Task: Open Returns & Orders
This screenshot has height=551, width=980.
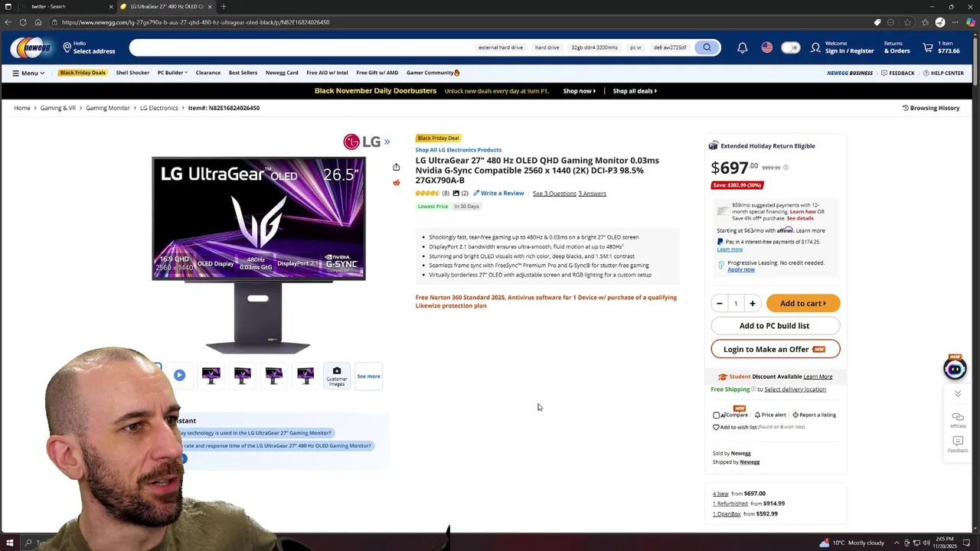Action: click(897, 47)
